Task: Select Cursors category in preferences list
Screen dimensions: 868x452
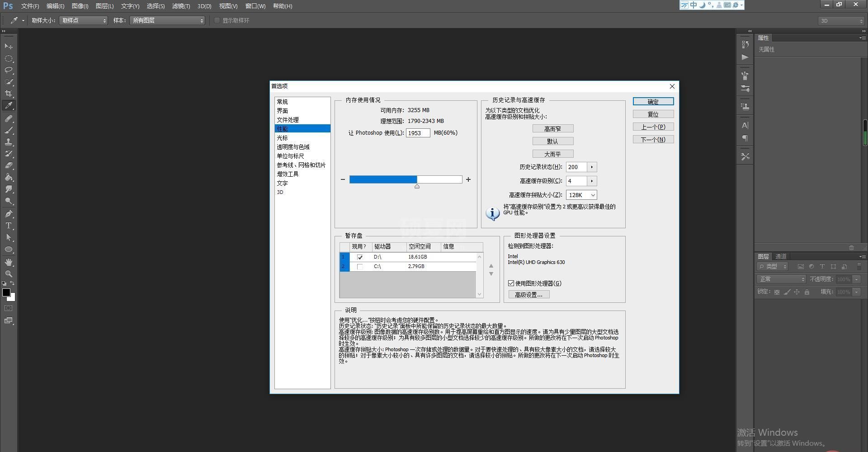Action: 302,138
